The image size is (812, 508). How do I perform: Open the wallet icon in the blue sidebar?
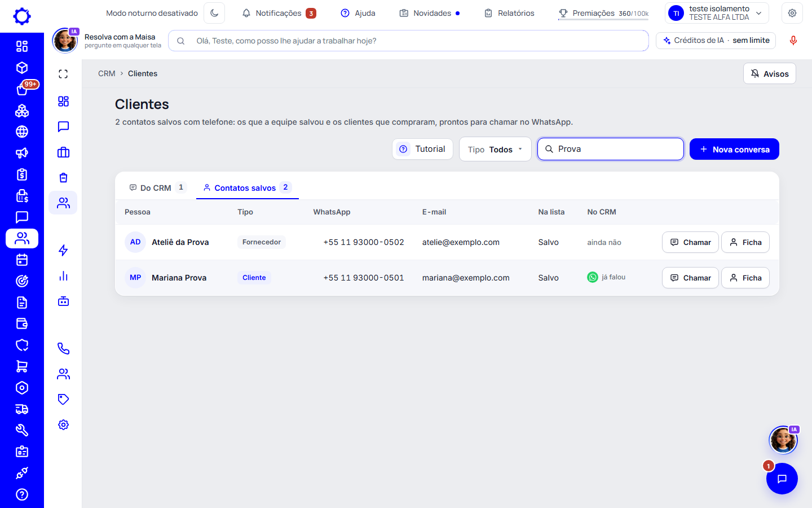coord(22,323)
